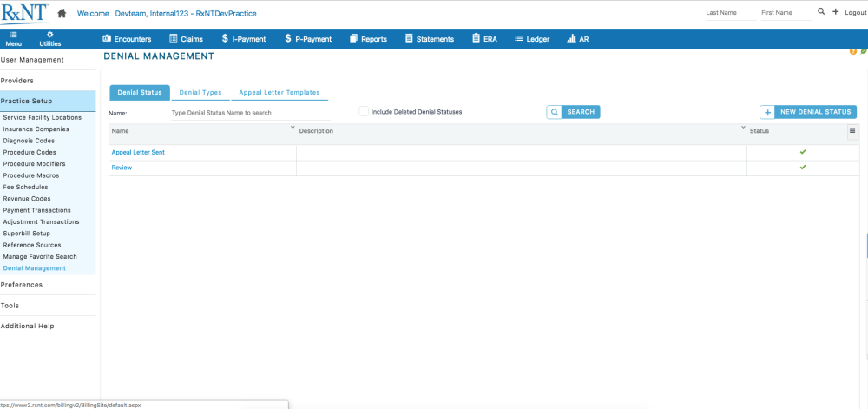Focus the Denial Status Name search field
868x409 pixels.
(251, 113)
